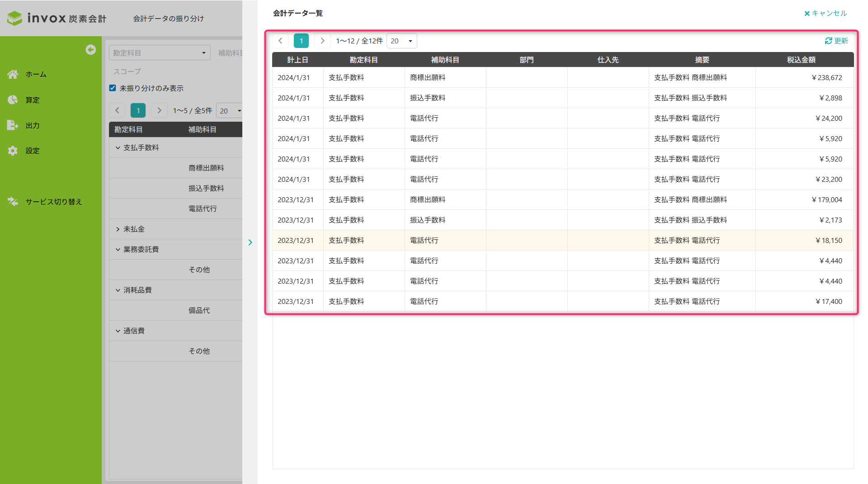Go to next page in 会計データ一覧
The image size is (868, 484).
point(322,41)
